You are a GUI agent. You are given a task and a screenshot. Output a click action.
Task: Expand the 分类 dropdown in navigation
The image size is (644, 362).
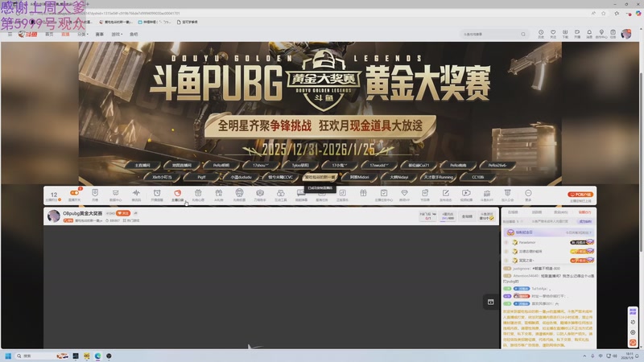[x=83, y=34]
